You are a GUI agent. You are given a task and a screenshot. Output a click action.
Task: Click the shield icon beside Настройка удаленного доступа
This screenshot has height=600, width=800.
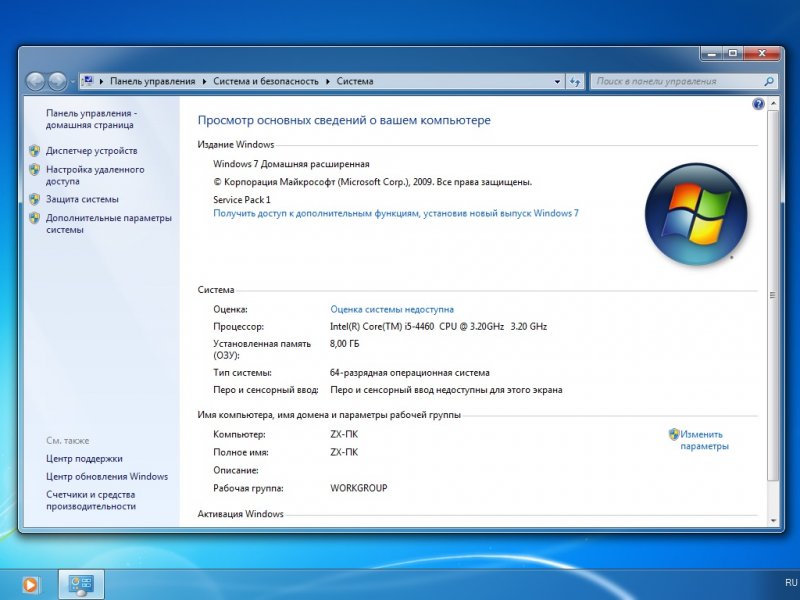[35, 169]
